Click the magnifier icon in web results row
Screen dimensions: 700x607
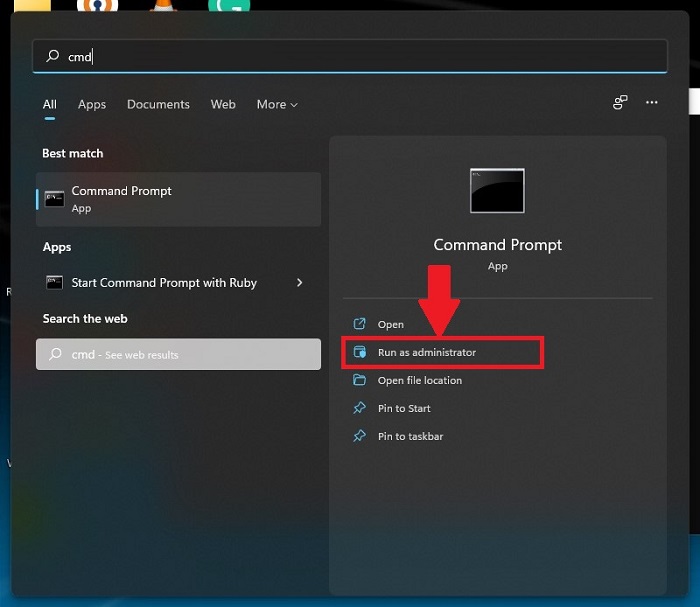coord(55,354)
